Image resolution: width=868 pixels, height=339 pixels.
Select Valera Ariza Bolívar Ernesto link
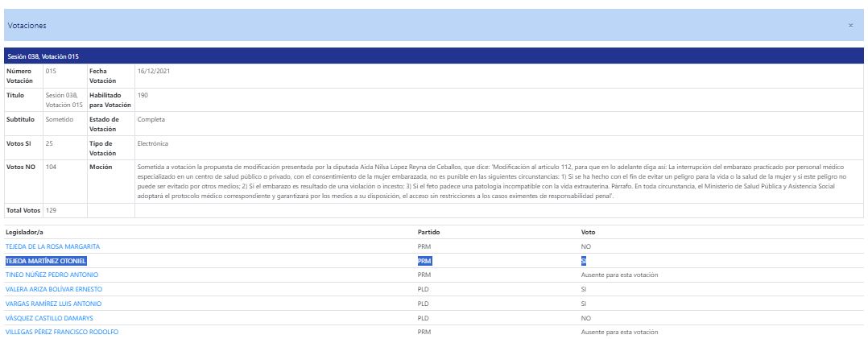(54, 289)
